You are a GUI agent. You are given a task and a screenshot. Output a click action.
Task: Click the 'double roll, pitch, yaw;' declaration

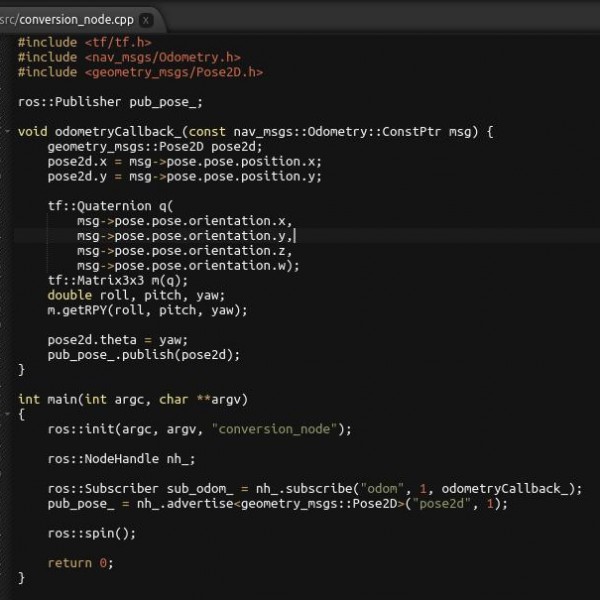pyautogui.click(x=136, y=295)
